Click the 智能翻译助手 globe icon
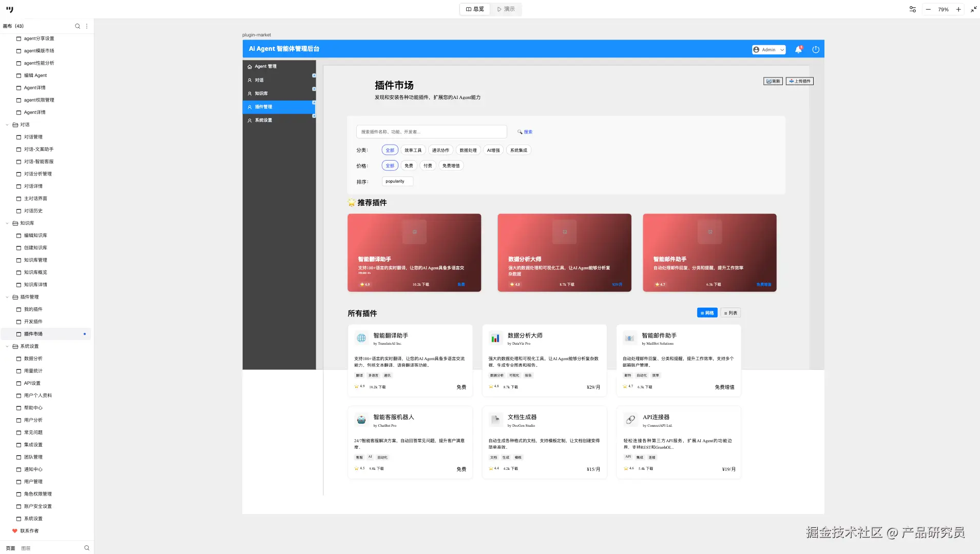 (x=361, y=338)
